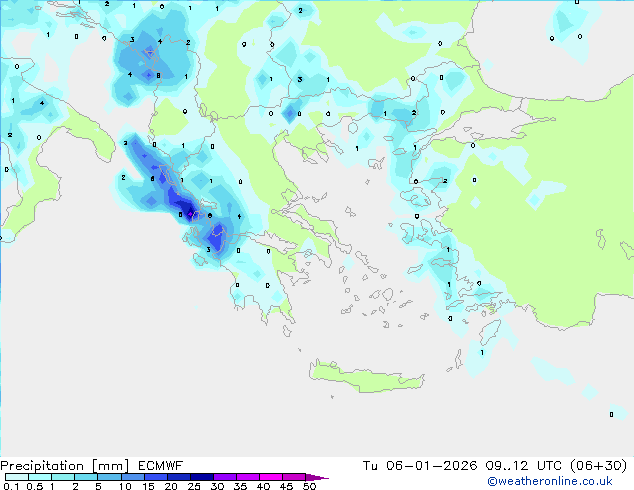Click the "(06+30)" forecast run text
This screenshot has width=634, height=490.
click(x=598, y=466)
